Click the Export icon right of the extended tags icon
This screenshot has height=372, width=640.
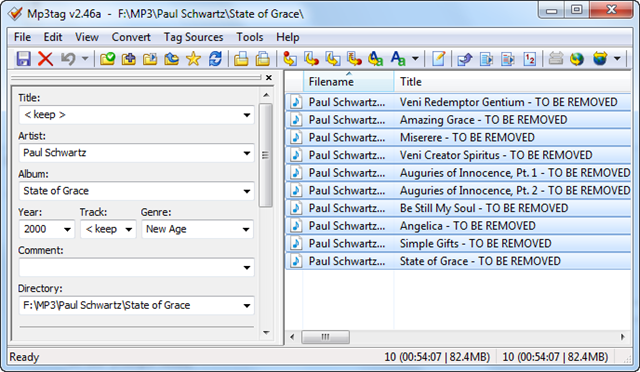click(x=464, y=59)
